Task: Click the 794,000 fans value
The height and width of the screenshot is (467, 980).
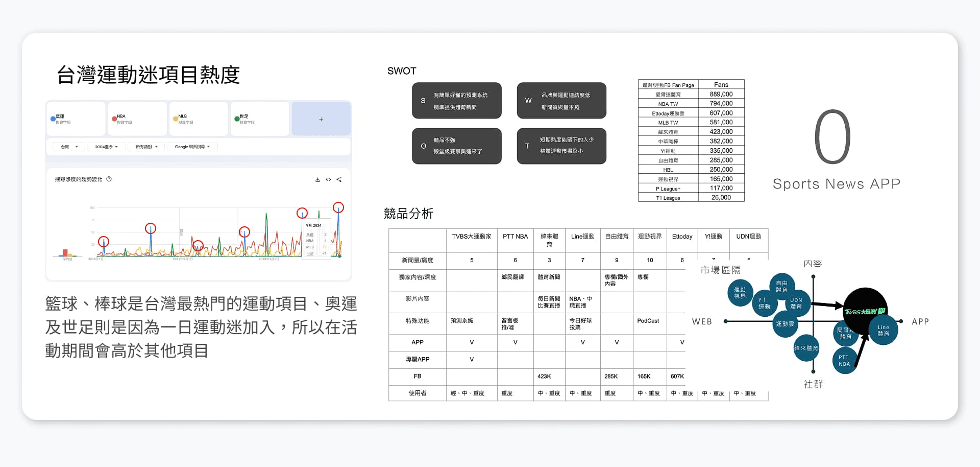Action: point(721,104)
